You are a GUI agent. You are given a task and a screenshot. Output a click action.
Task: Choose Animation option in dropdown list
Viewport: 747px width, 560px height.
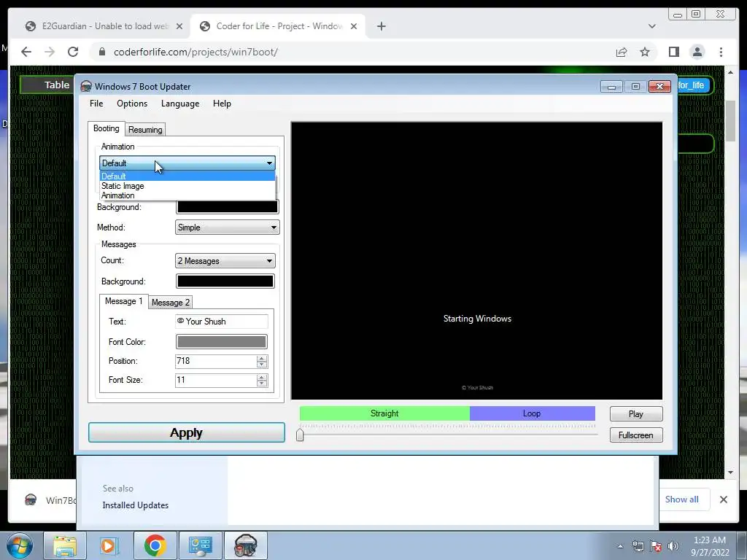pyautogui.click(x=187, y=195)
